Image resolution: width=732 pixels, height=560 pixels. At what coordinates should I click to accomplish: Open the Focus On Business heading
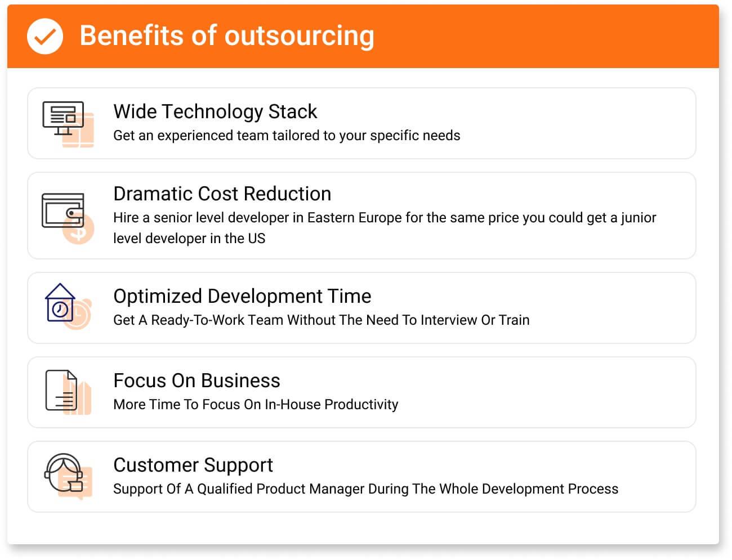pyautogui.click(x=197, y=380)
